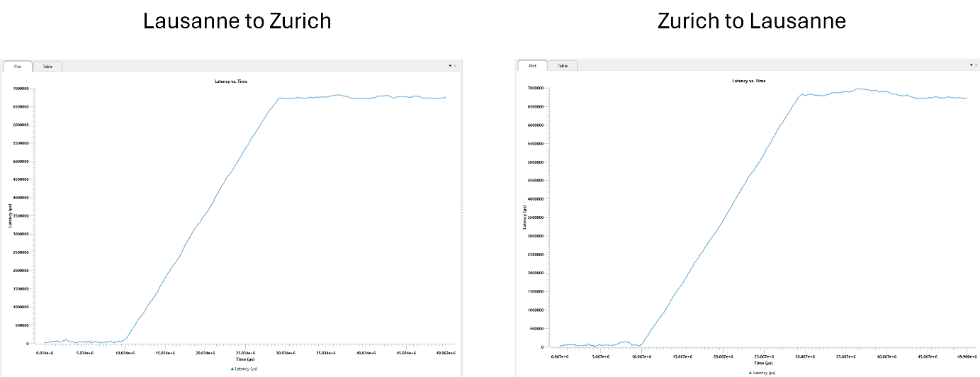The image size is (980, 377).
Task: Select the Time (µs) axis label in the left chart
Action: 245,359
